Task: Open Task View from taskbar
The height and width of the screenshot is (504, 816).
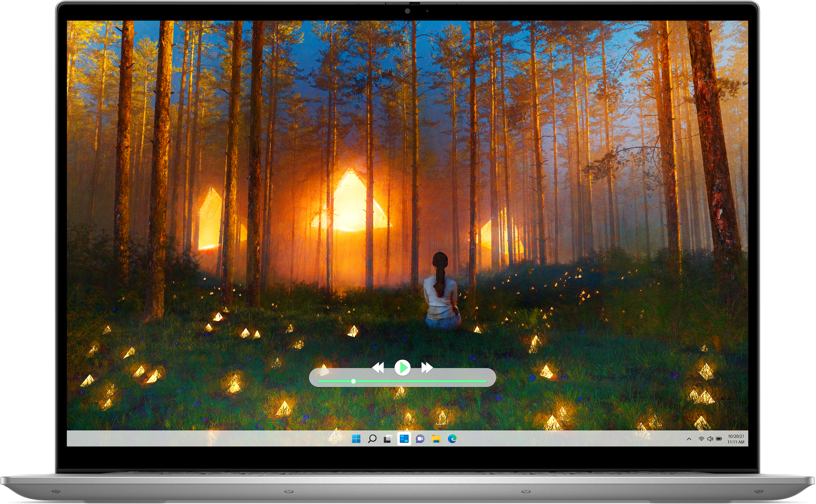Action: coord(388,439)
